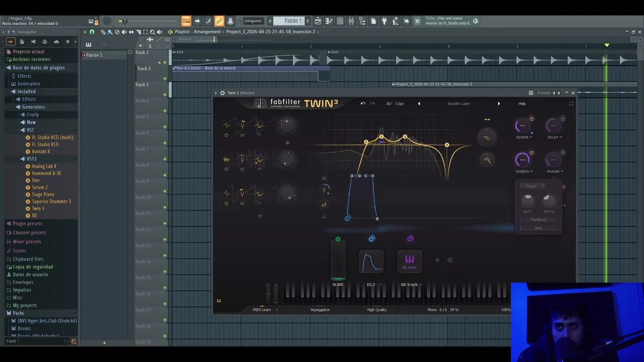
Task: Click the peak filter shape icon
Action: [x=487, y=160]
